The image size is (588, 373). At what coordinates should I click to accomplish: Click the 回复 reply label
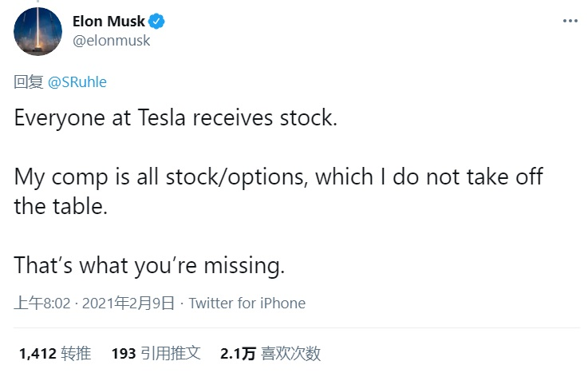(x=29, y=81)
